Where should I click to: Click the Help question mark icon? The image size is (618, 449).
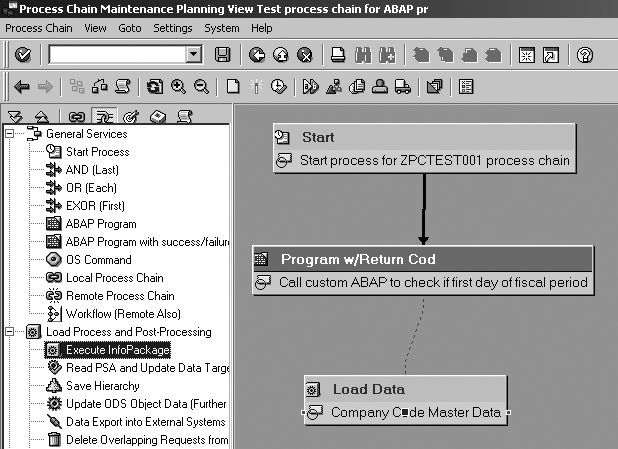coord(586,54)
